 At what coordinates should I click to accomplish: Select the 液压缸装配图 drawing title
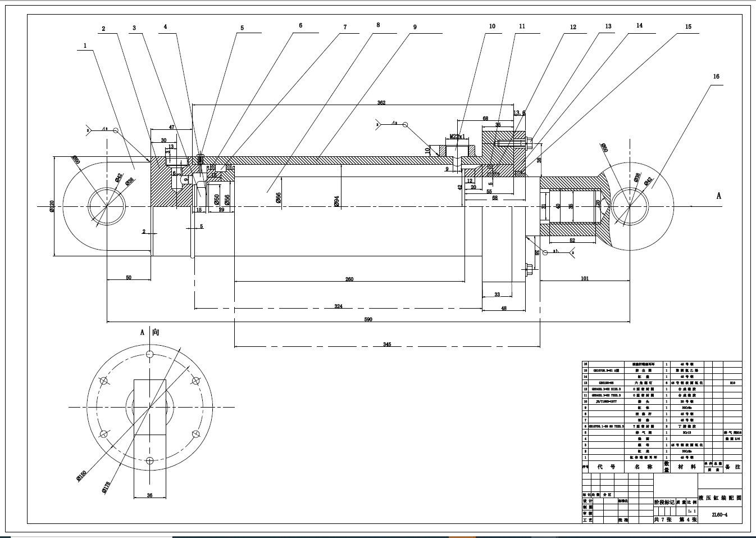(x=719, y=498)
